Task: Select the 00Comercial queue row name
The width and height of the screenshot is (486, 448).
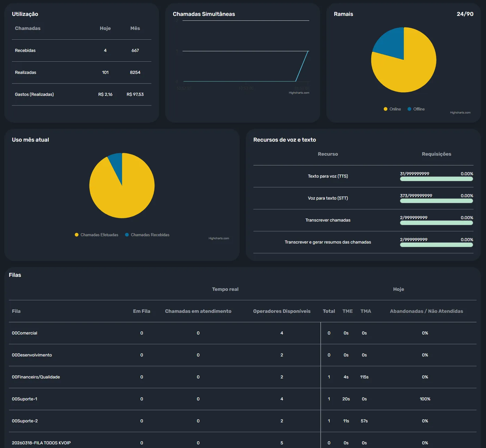Action: 25,333
